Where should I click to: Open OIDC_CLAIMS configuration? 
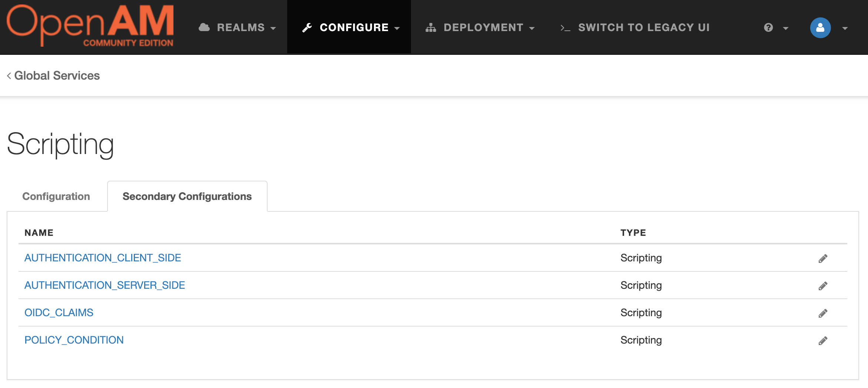59,312
